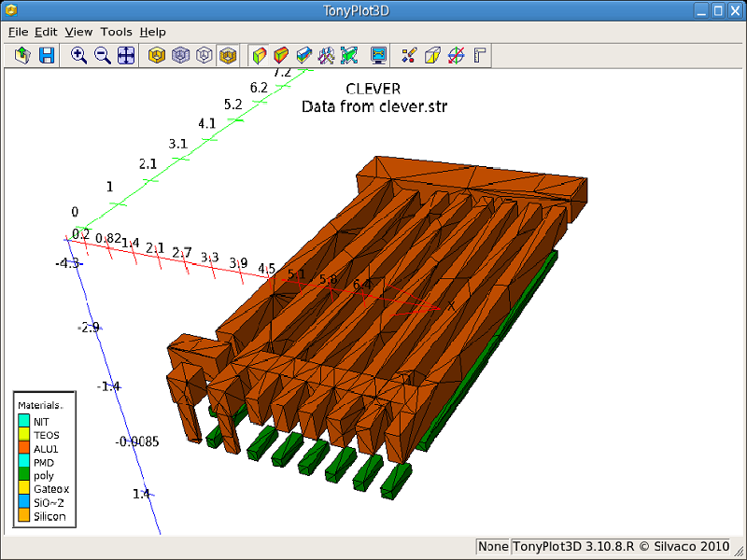The image size is (747, 560).
Task: Open the Tools menu
Action: coord(116,32)
